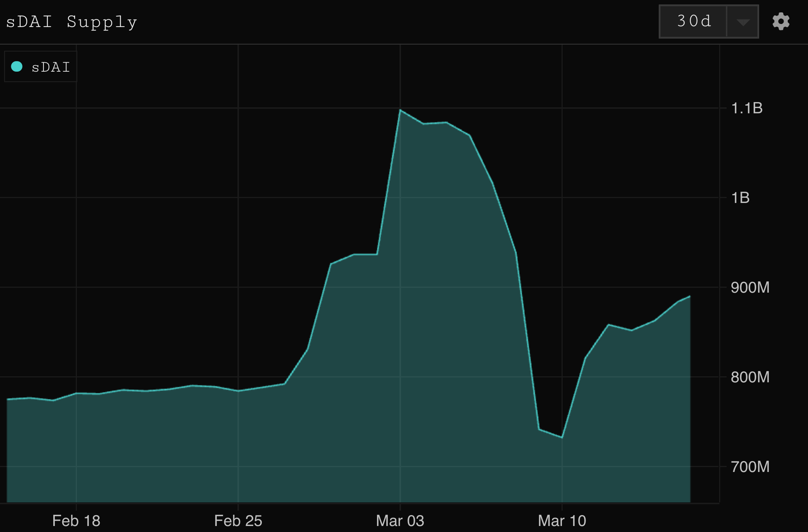This screenshot has height=532, width=808.
Task: Click the 1.1B y-axis label
Action: click(746, 108)
